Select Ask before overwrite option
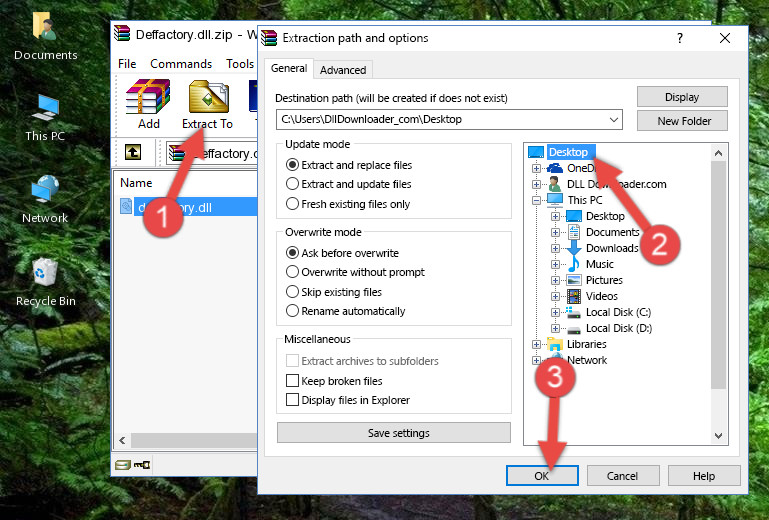Screen dimensions: 769x520 point(292,253)
